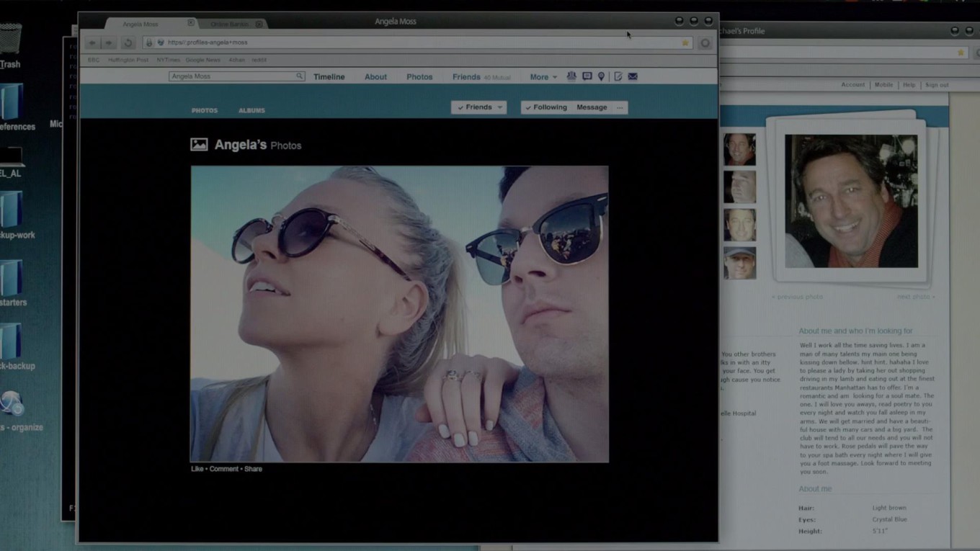Expand the Friends dropdown button
Image resolution: width=980 pixels, height=551 pixels.
coord(479,107)
